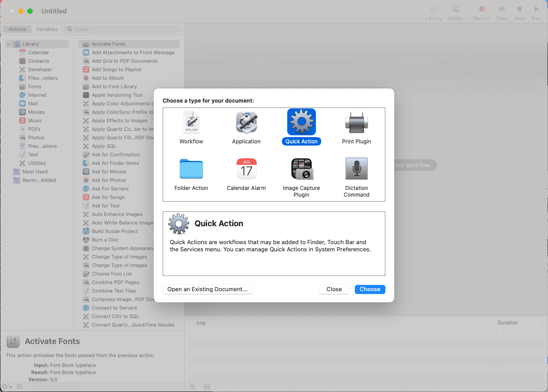The width and height of the screenshot is (548, 392).
Task: Open the action menu dropdown at bottom-left
Action: point(7,387)
